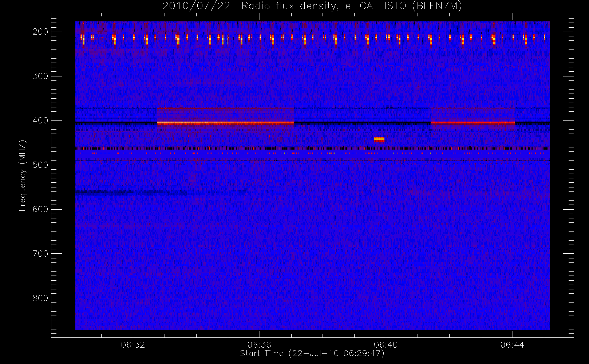Click the 06:36 time tick label
The image size is (589, 364).
coord(260,345)
